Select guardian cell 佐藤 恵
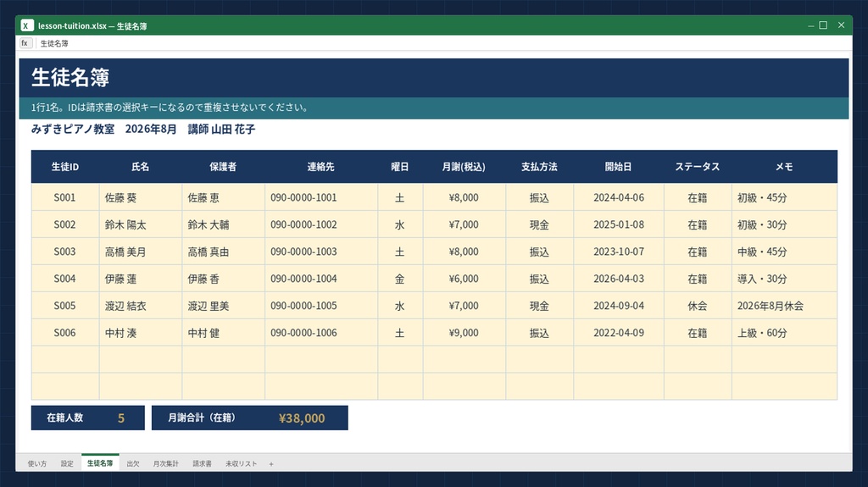This screenshot has width=868, height=487. (223, 197)
